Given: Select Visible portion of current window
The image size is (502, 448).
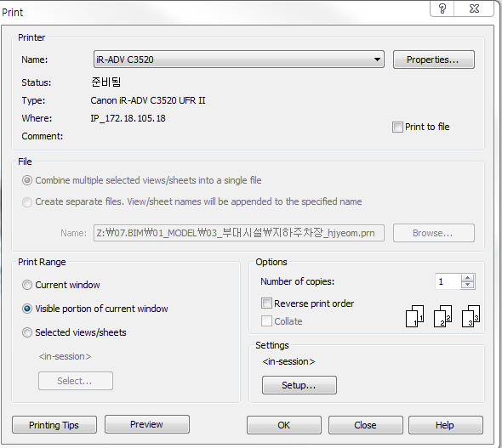Looking at the screenshot, I should pos(27,309).
